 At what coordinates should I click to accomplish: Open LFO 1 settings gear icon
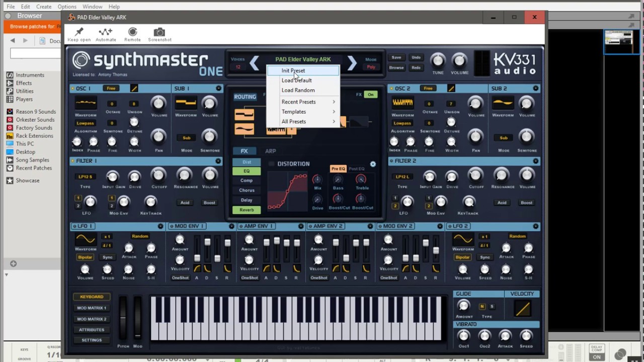tap(160, 226)
